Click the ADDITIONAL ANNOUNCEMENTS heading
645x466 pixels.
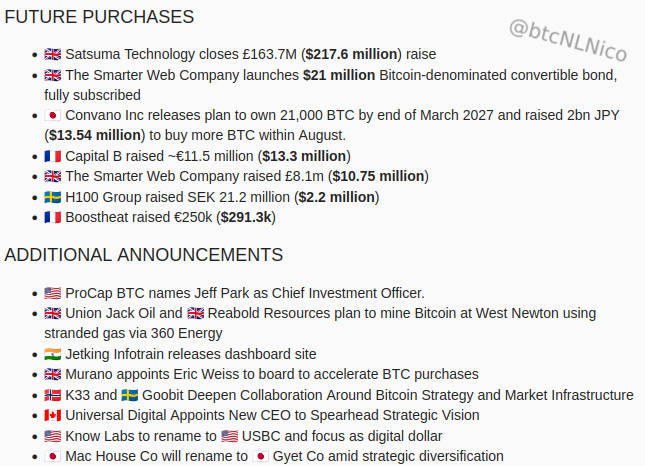tap(144, 255)
